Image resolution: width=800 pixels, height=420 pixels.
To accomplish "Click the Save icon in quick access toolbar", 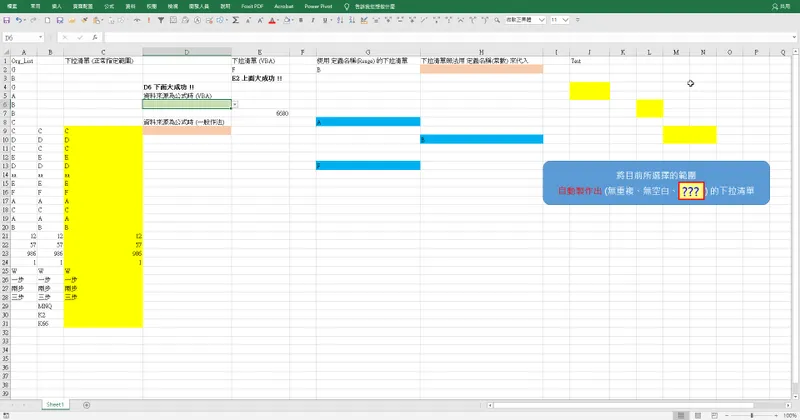I will (7, 20).
